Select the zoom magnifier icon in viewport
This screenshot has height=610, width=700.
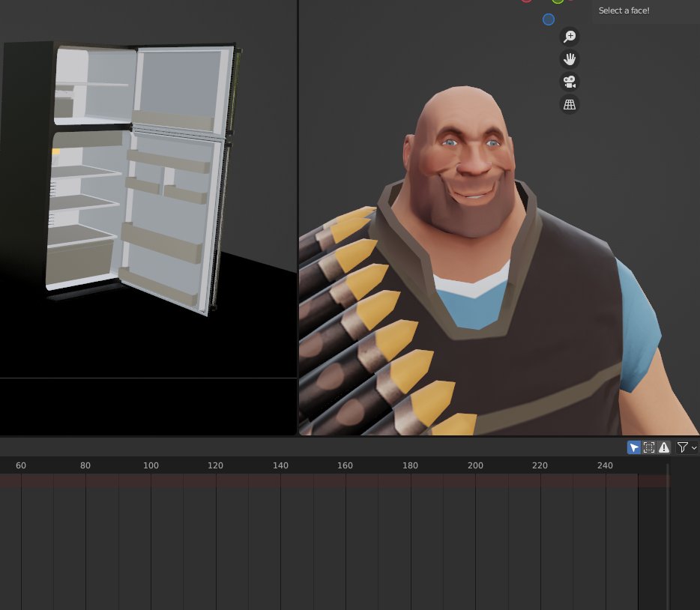(x=570, y=36)
